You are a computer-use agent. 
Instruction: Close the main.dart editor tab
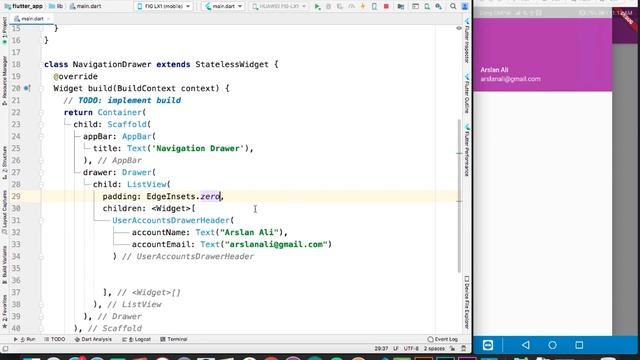(x=49, y=19)
